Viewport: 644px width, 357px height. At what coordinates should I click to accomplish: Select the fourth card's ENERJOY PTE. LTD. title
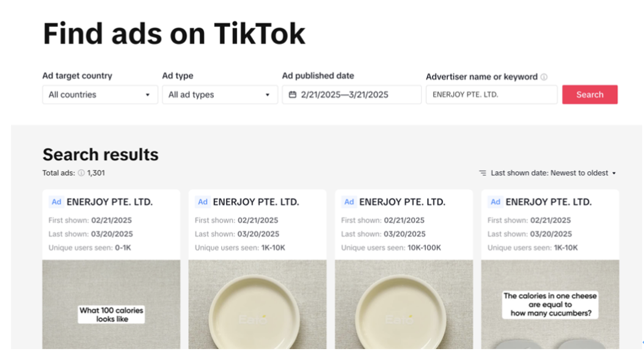tap(549, 202)
